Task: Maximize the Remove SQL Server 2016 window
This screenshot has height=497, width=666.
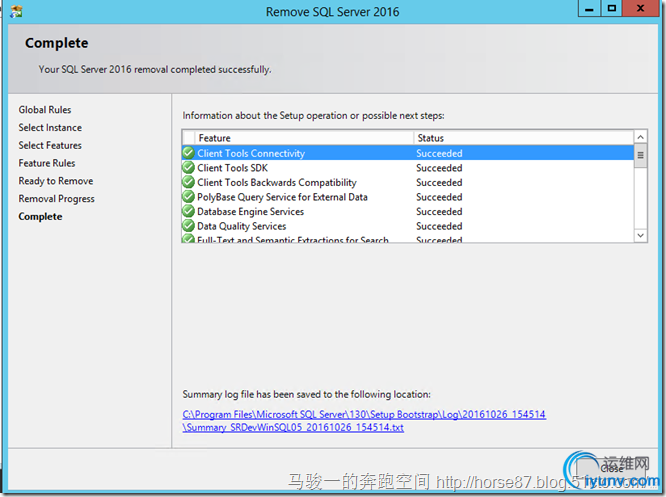Action: 612,8
